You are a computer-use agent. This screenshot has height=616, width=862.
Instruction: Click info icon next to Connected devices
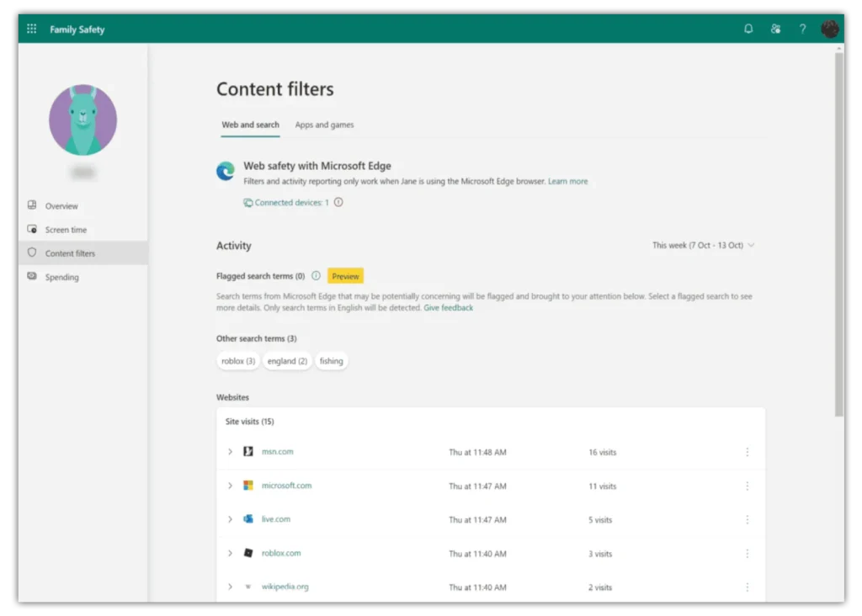click(338, 202)
